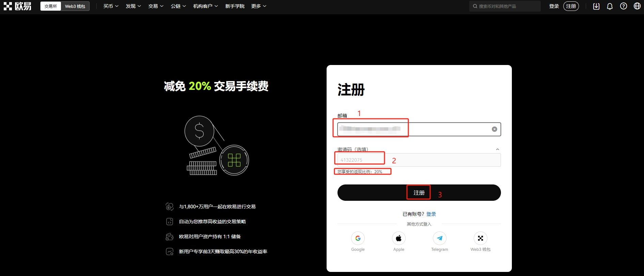Continue with Web3 wallet icon
Viewport: 644px width, 276px height.
click(x=480, y=238)
